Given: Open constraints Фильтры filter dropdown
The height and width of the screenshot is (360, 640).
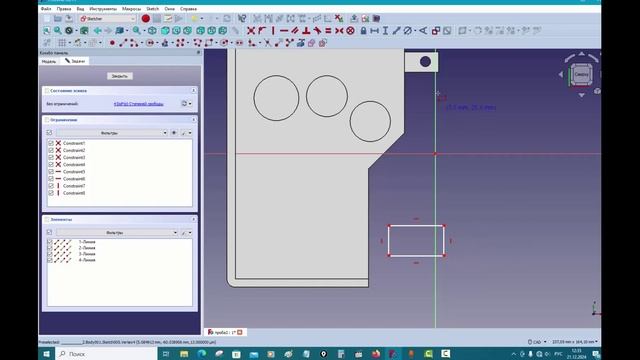Looking at the screenshot, I should [112, 133].
